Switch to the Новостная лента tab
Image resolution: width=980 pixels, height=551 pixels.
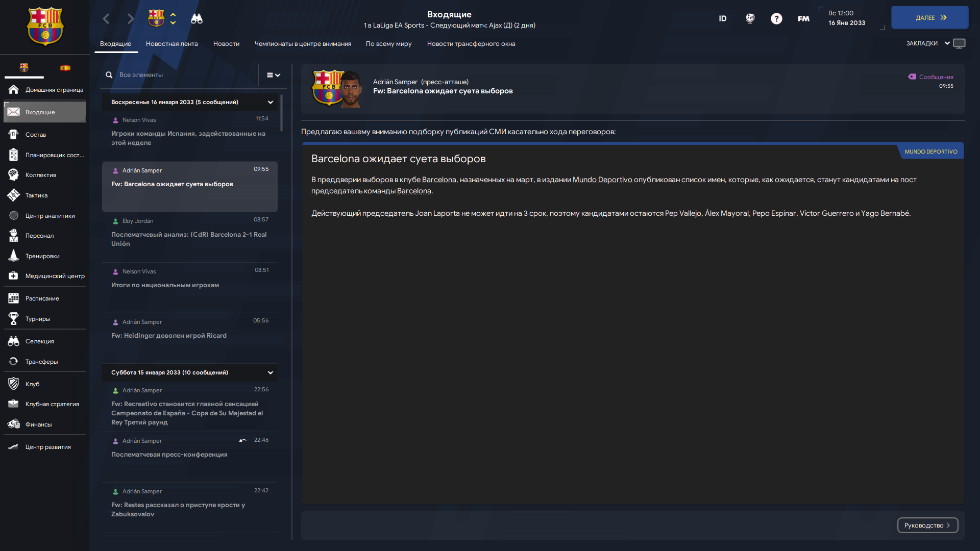[172, 44]
